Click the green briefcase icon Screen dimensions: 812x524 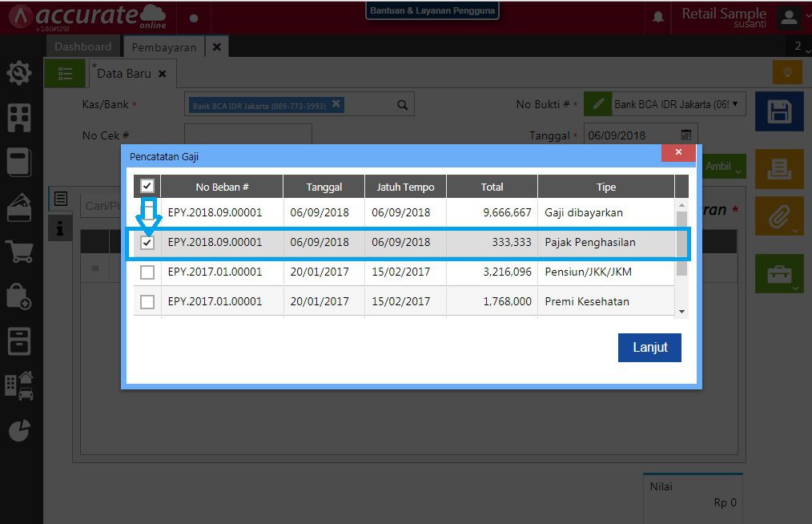[x=778, y=272]
